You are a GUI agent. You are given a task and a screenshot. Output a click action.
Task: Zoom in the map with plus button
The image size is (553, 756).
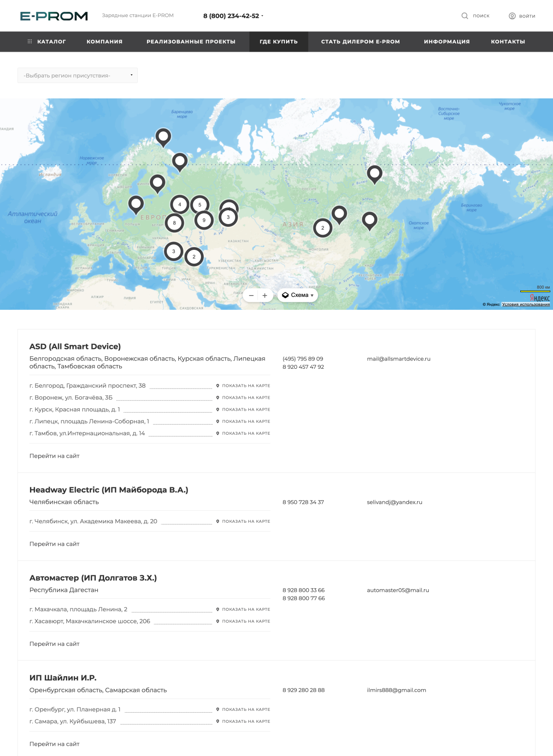(265, 295)
